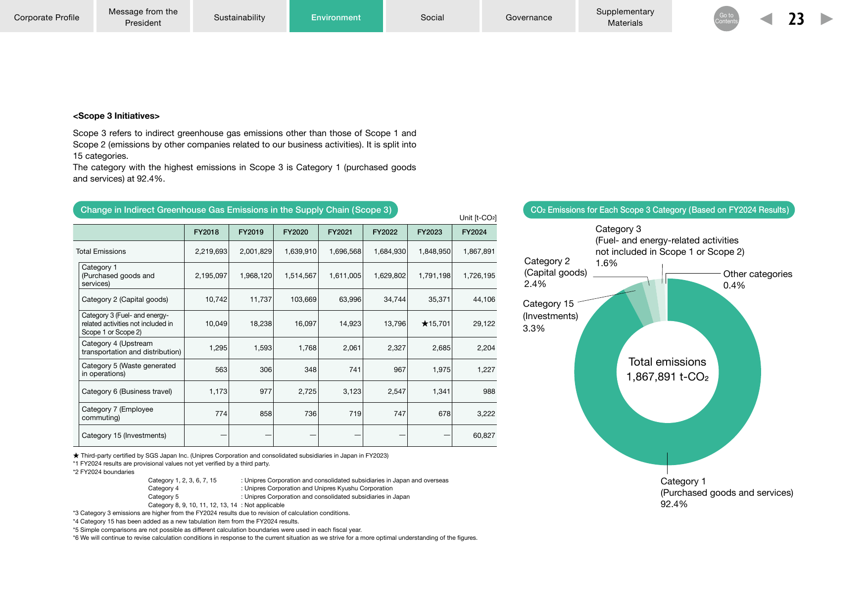Image resolution: width=868 pixels, height=614 pixels.
Task: Click FY2024 total value 1,867,891 in table
Action: tap(479, 251)
